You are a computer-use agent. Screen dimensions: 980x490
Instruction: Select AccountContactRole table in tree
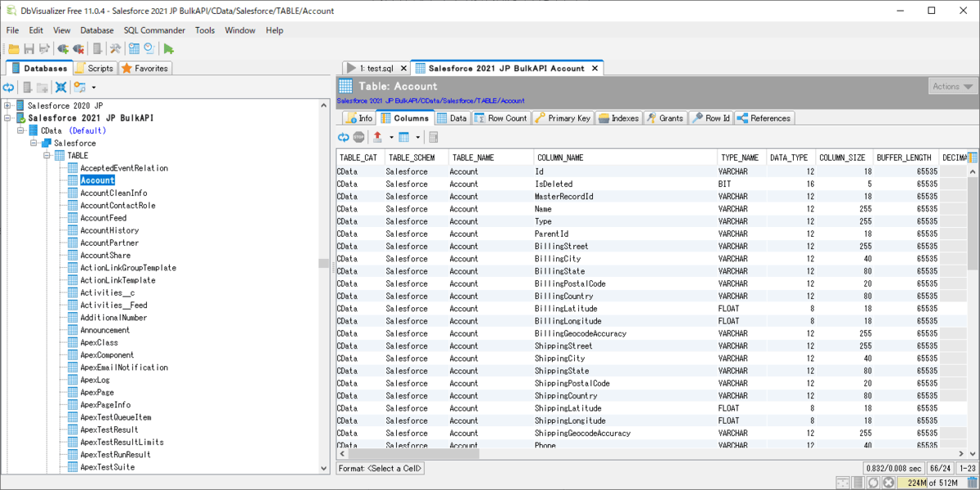(x=117, y=205)
